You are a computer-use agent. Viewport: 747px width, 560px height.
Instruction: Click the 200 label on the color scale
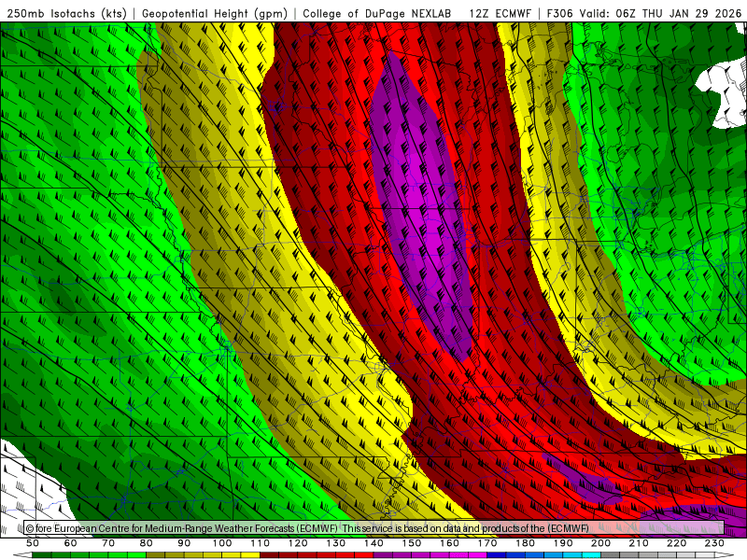point(600,543)
